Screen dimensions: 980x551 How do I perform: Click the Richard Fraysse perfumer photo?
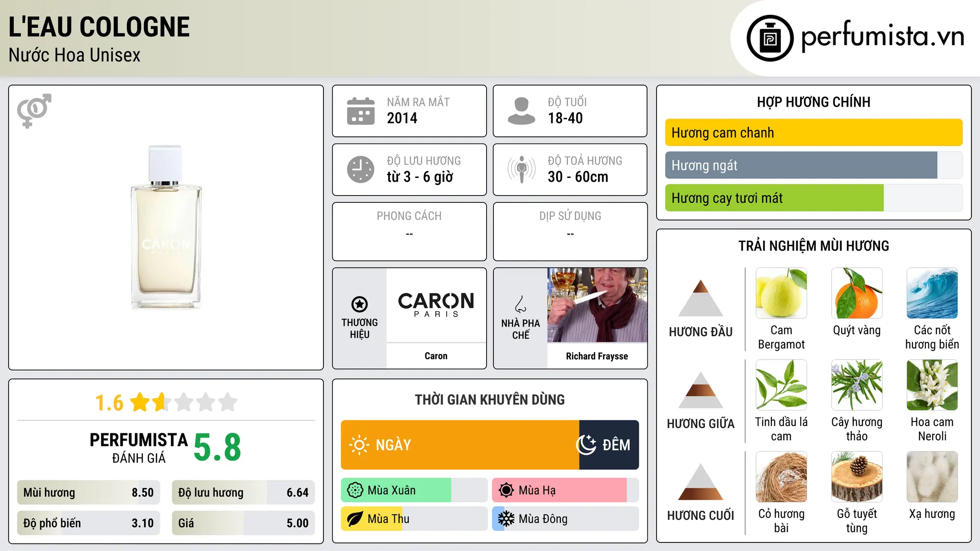(597, 305)
